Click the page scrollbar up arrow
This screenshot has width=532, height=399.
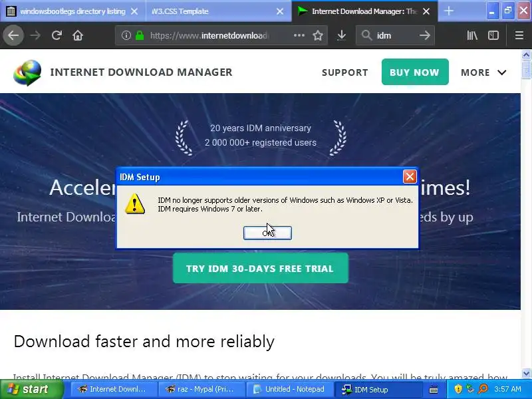click(526, 55)
